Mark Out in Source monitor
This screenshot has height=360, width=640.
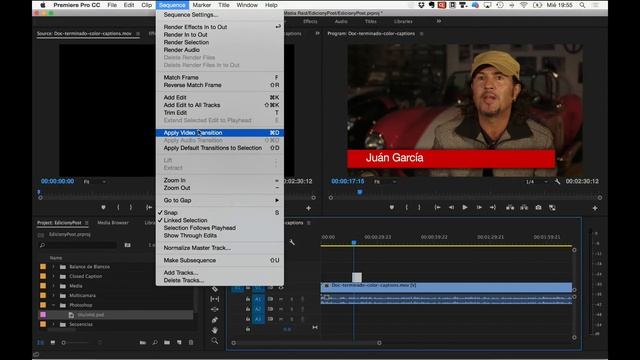[131, 207]
